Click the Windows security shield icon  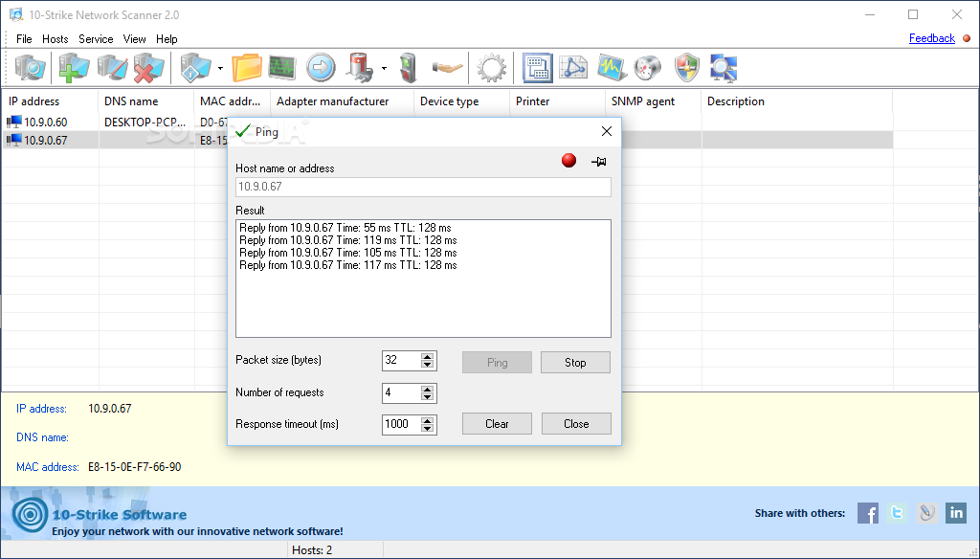(x=687, y=68)
